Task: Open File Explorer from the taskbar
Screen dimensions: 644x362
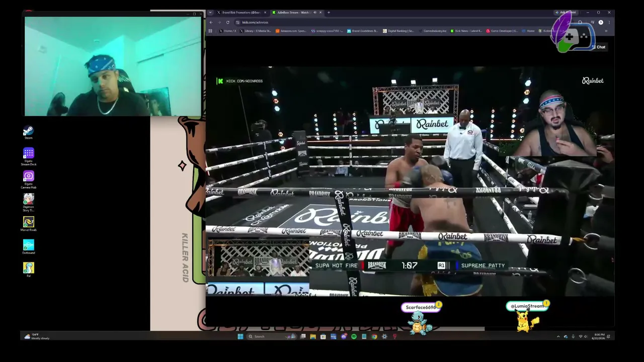Action: pyautogui.click(x=312, y=336)
